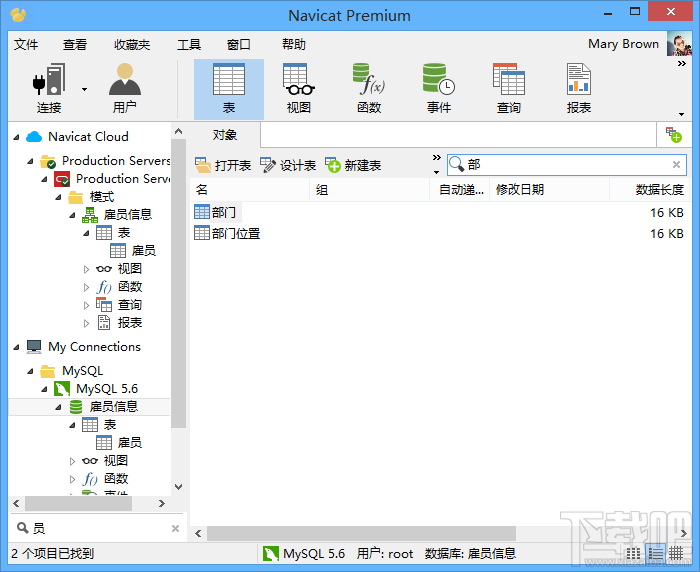Screen dimensions: 700x572
Task: Clear the object filter text 部
Action: pos(676,165)
